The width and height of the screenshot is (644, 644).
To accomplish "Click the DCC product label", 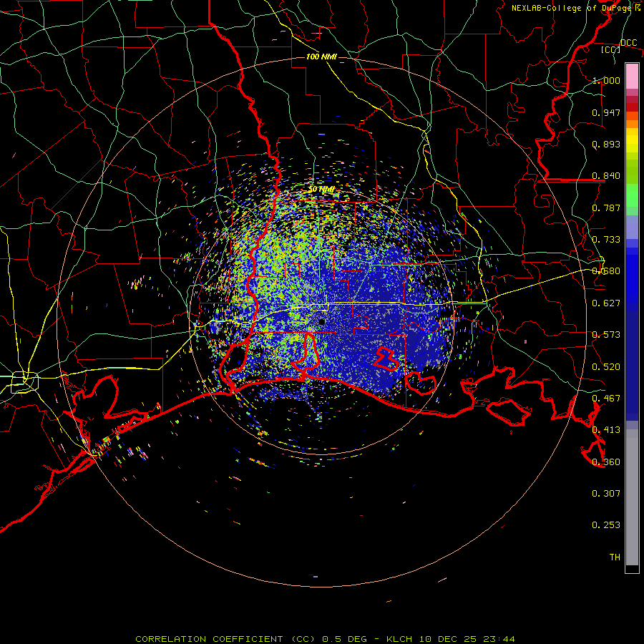I will pos(628,43).
